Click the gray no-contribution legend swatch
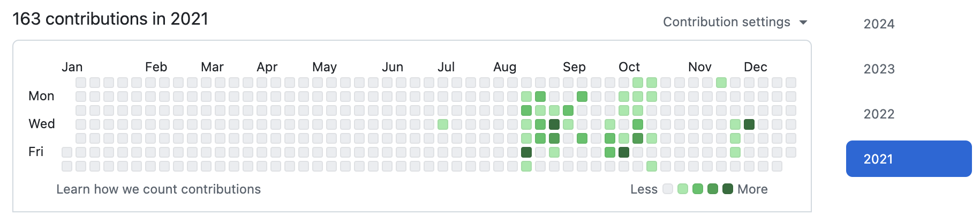The height and width of the screenshot is (222, 980). click(x=668, y=189)
